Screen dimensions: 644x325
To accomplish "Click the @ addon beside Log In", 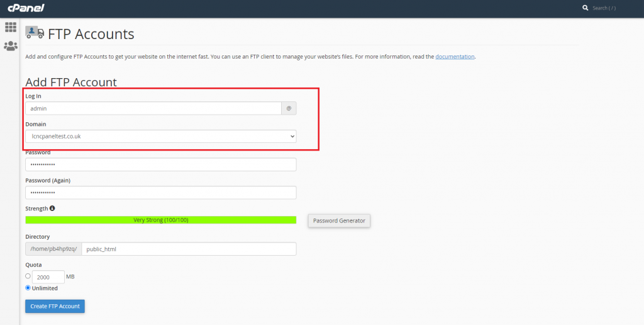I will tap(289, 108).
